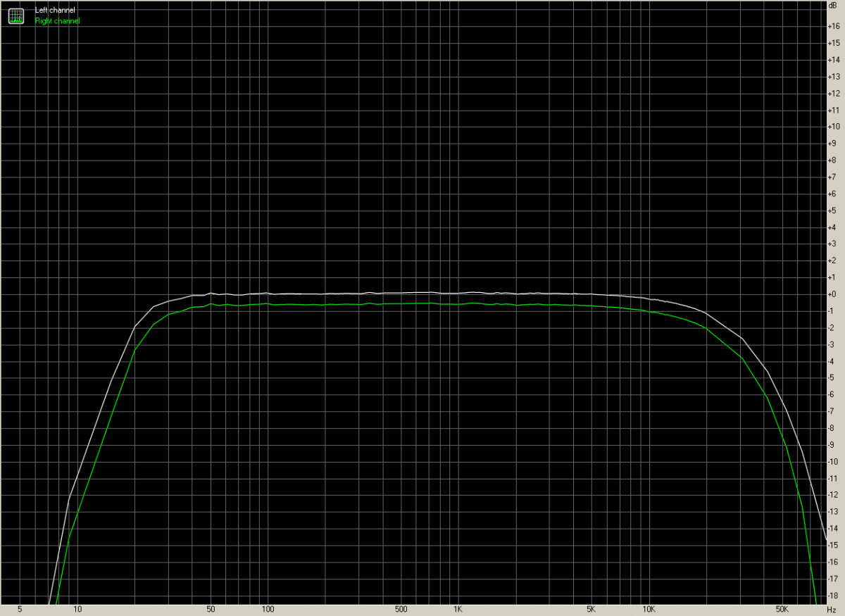Viewport: 845px width, 616px height.
Task: Click the "-13" dB axis value
Action: tap(834, 512)
